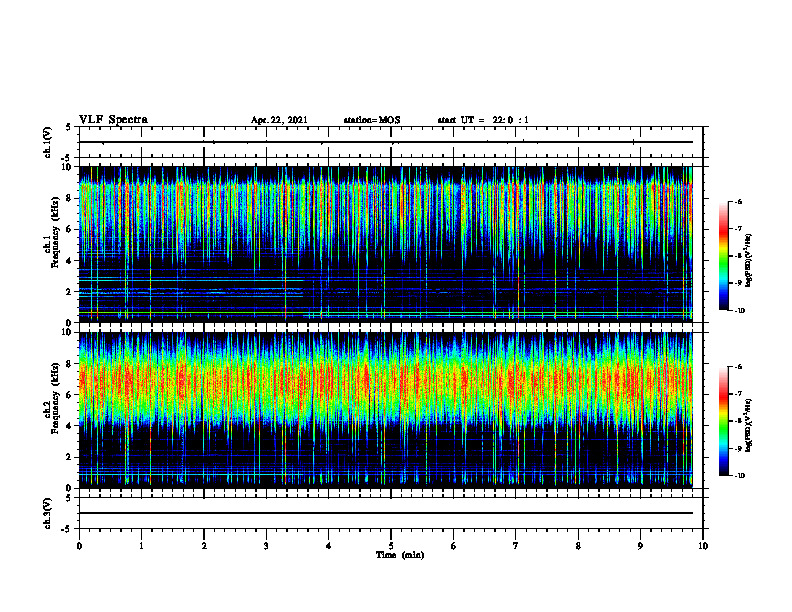Screen dimensions: 792x612
Task: Click the "ch.3(V)" axis label
Action: pyautogui.click(x=48, y=513)
